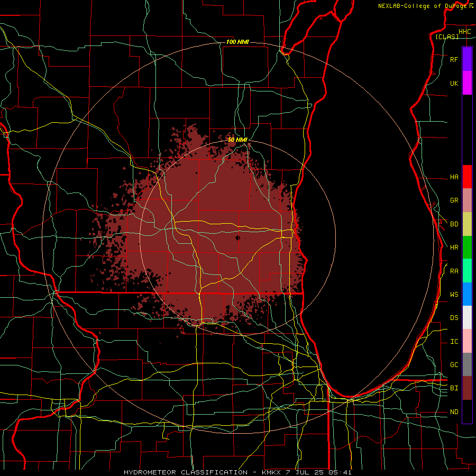Click the 50 NMI range ring label

(x=237, y=140)
